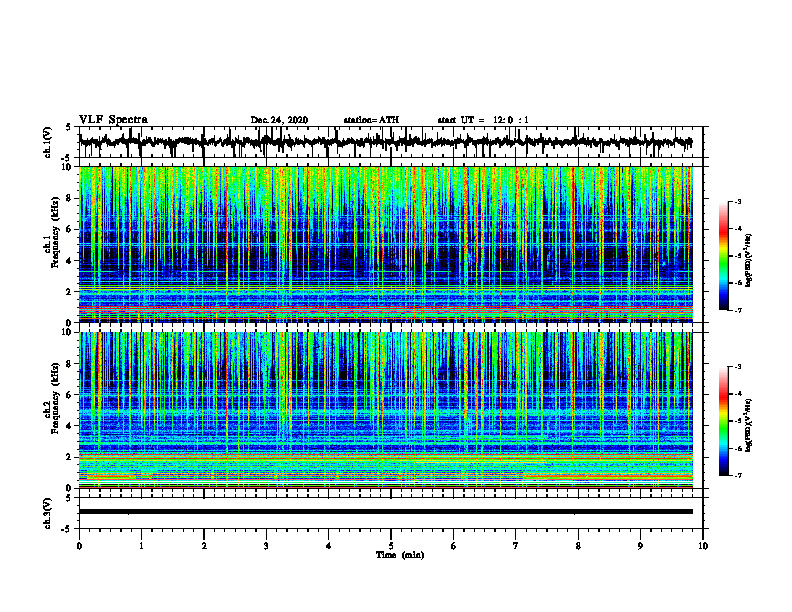This screenshot has height=612, width=792.
Task: Select the date text 'Dec. 24, 2020'
Action: [x=279, y=120]
